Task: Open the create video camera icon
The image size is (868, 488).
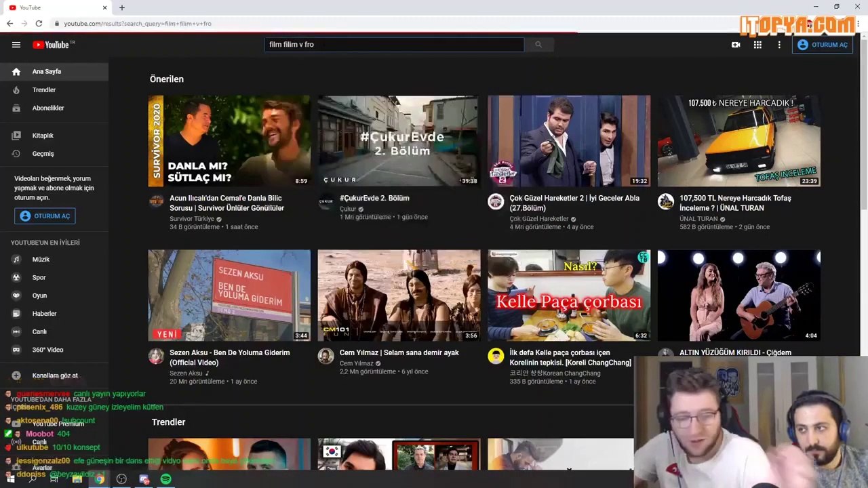Action: (x=736, y=45)
